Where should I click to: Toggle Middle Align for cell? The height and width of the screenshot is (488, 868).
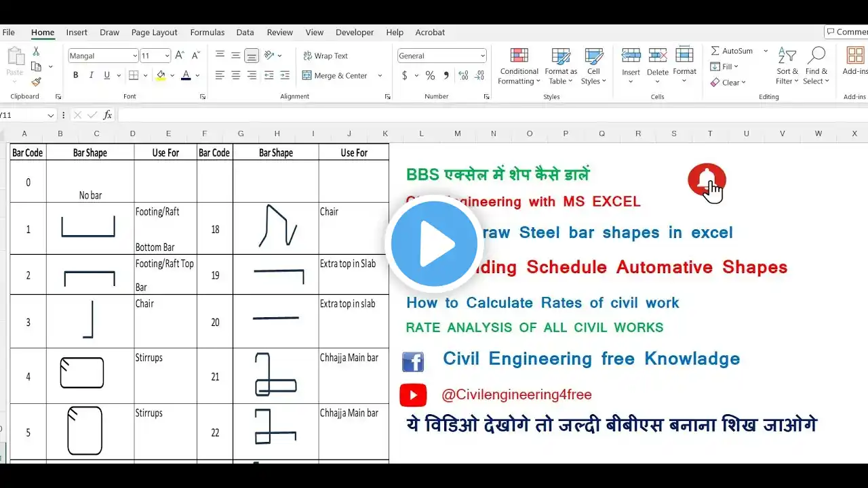[235, 56]
